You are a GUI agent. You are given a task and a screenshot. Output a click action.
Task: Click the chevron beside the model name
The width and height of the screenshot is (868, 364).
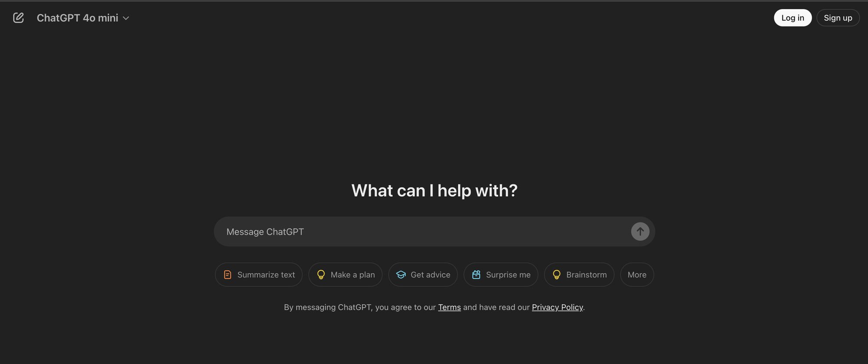tap(126, 18)
